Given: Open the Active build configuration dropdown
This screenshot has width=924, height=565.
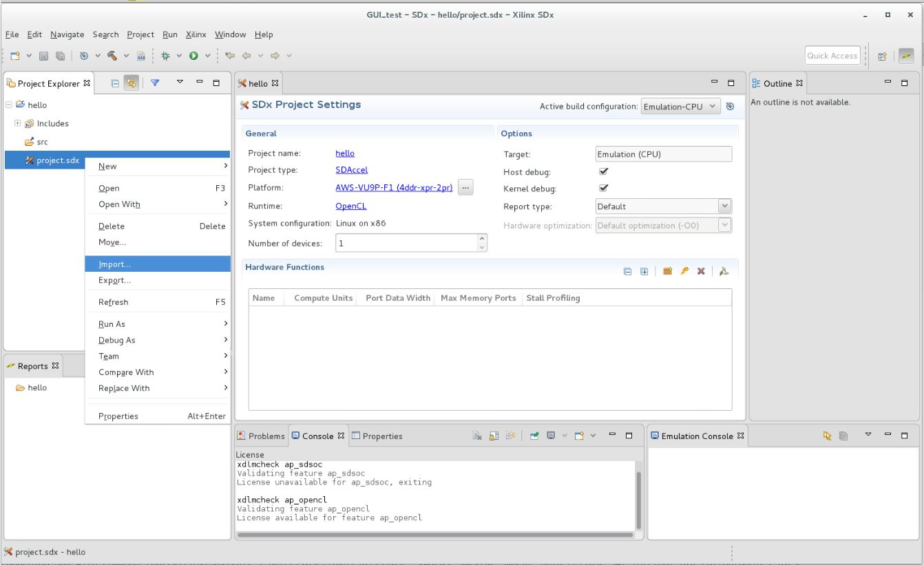Looking at the screenshot, I should click(x=681, y=106).
